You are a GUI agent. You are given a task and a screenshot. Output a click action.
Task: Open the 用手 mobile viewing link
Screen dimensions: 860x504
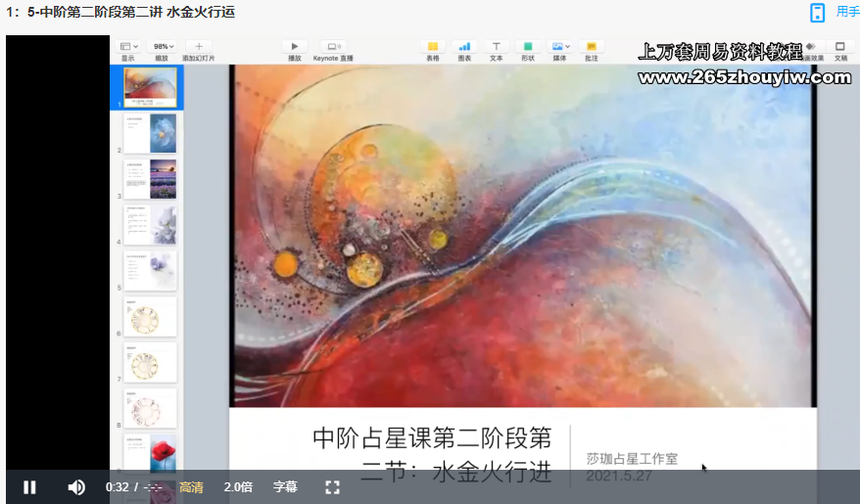pos(847,12)
